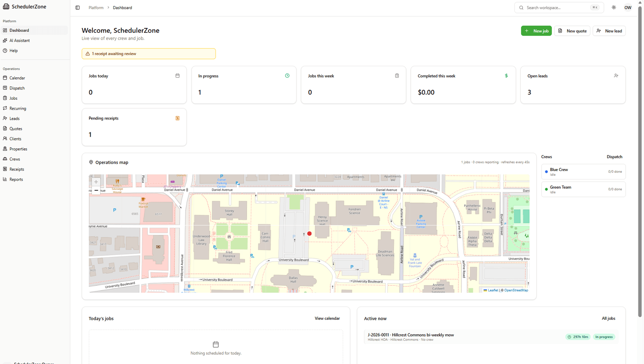
Task: Open Recurring in the sidebar
Action: pos(35,109)
